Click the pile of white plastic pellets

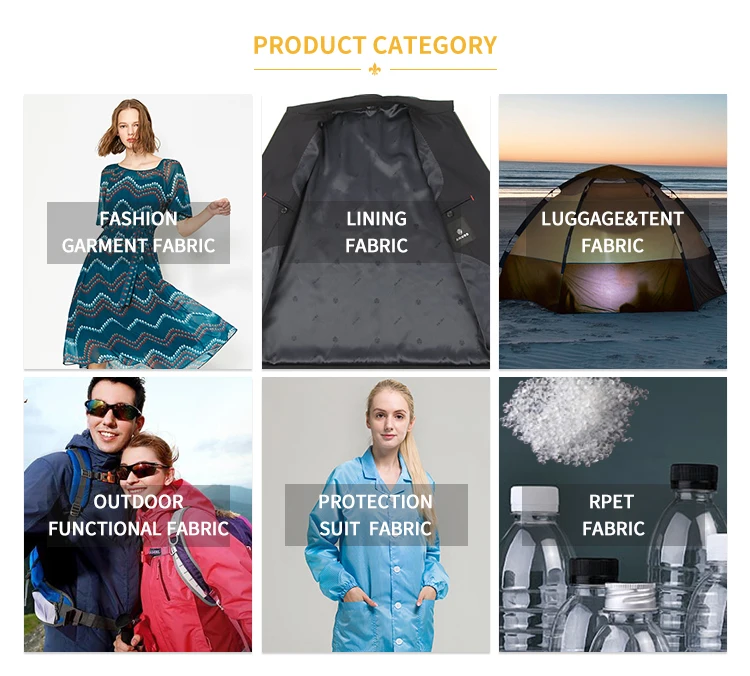click(x=574, y=421)
